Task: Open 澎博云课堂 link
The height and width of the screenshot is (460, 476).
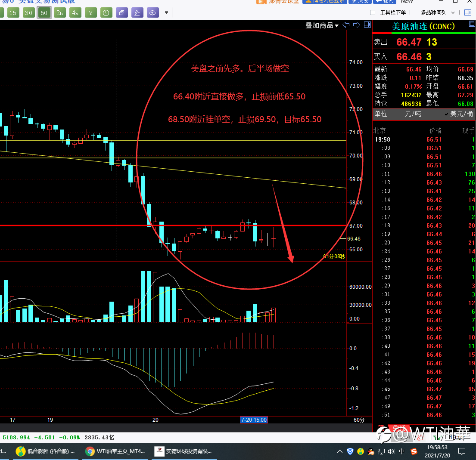Action: tap(278, 2)
